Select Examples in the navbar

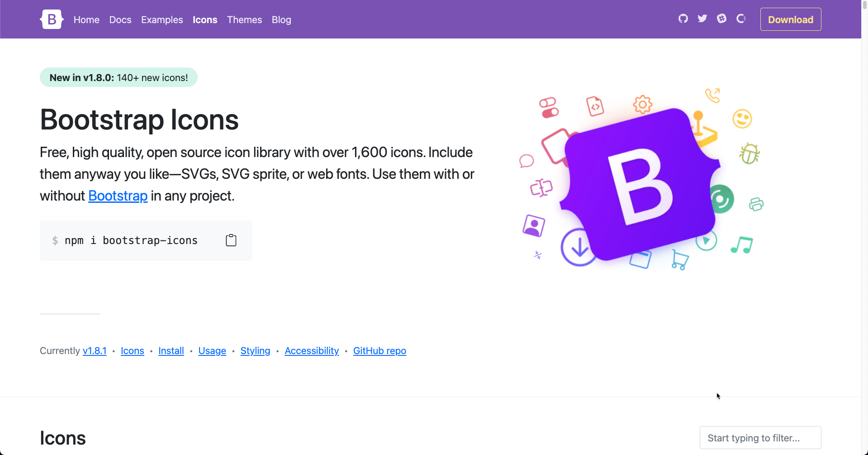(161, 20)
